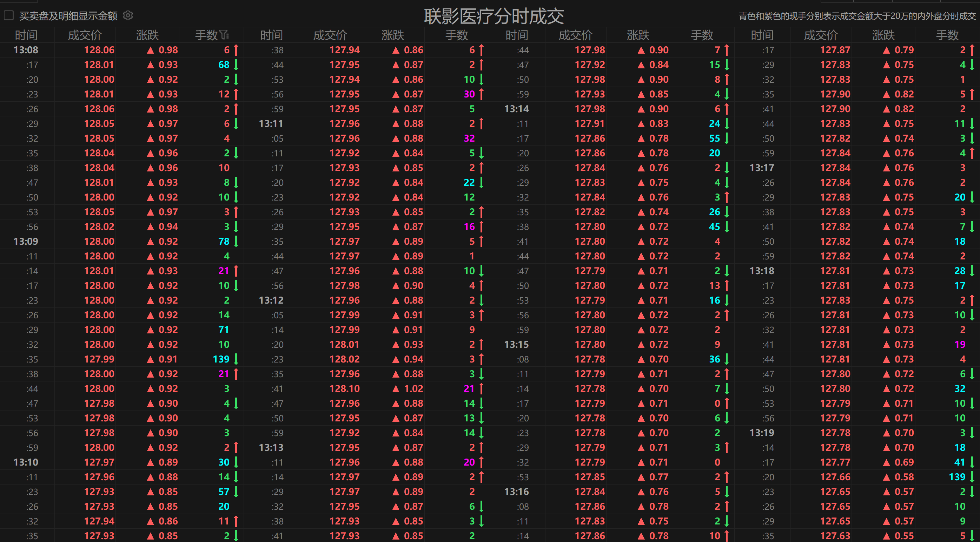
Task: Enable 买卖盘及明细显示金额 checkbox
Action: pos(9,15)
